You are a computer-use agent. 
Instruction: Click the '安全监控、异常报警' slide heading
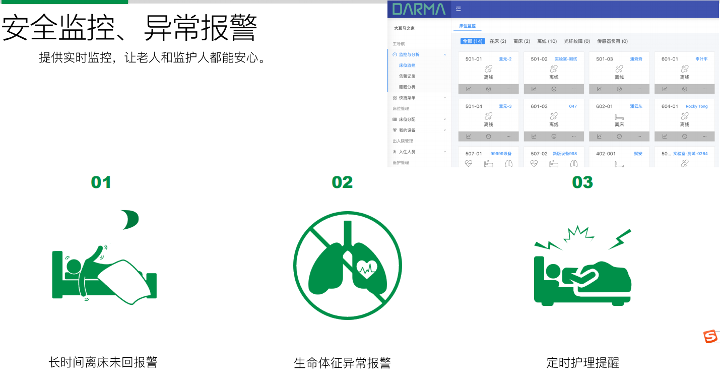[129, 28]
